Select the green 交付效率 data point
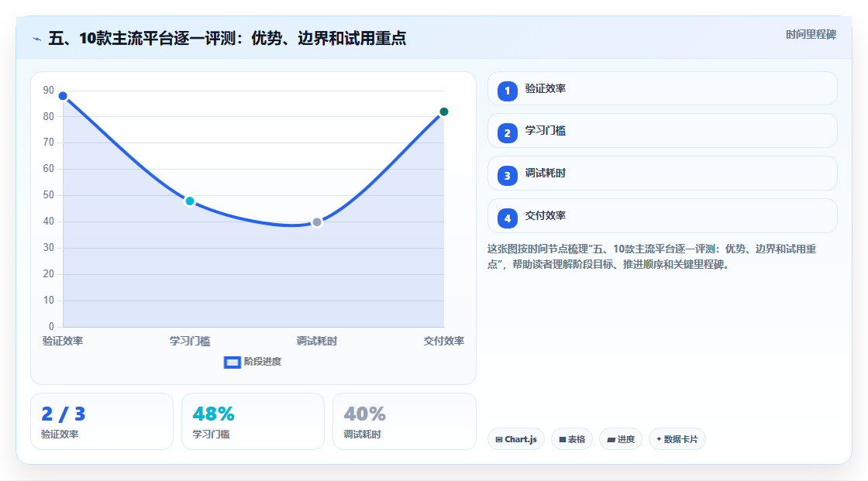The image size is (868, 481). click(444, 112)
